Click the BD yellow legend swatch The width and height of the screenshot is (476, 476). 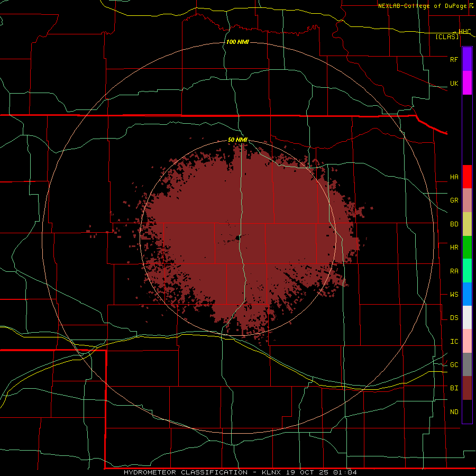(467, 224)
